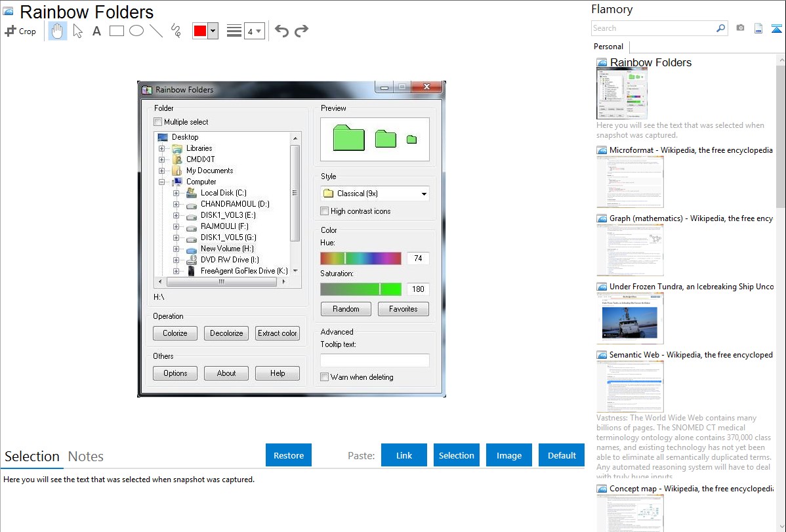Select the arrow pointer tool
Image resolution: width=786 pixels, height=532 pixels.
[78, 31]
